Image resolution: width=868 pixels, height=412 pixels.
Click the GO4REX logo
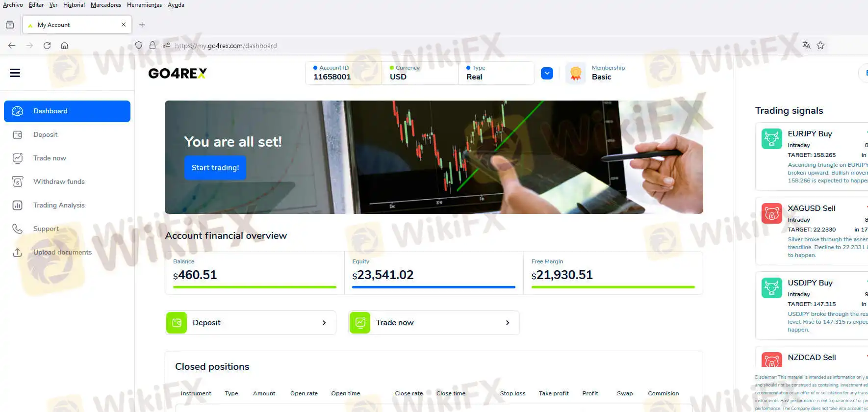178,74
